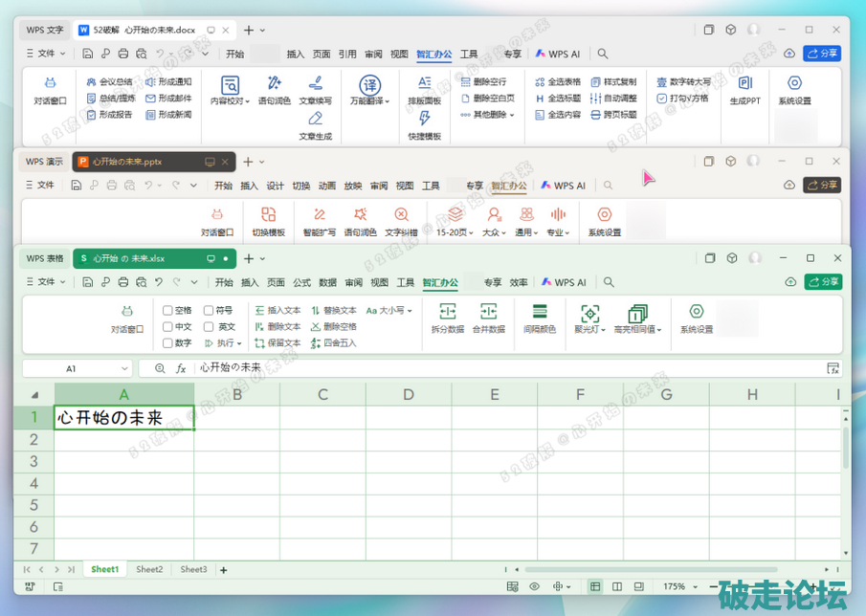Click 间隔颜色 icon in spreadsheet ribbon

click(539, 313)
